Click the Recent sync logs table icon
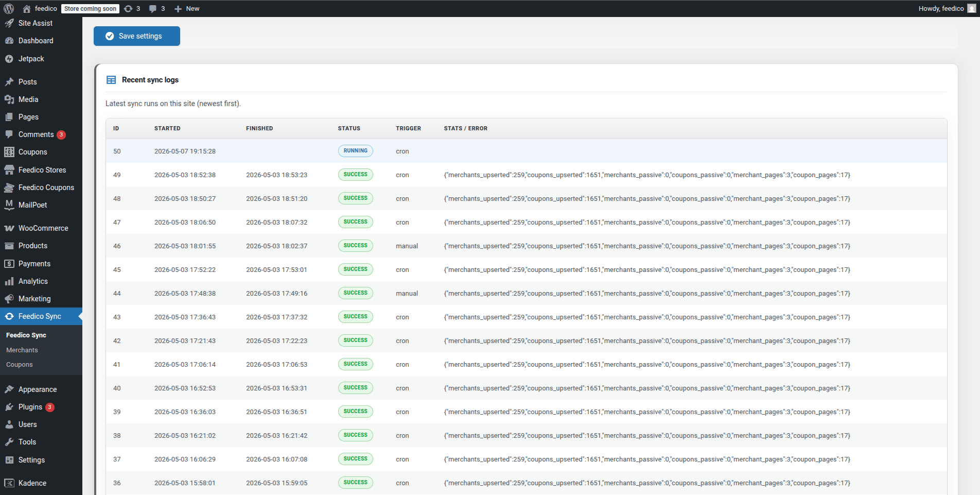This screenshot has height=495, width=980. pos(111,80)
